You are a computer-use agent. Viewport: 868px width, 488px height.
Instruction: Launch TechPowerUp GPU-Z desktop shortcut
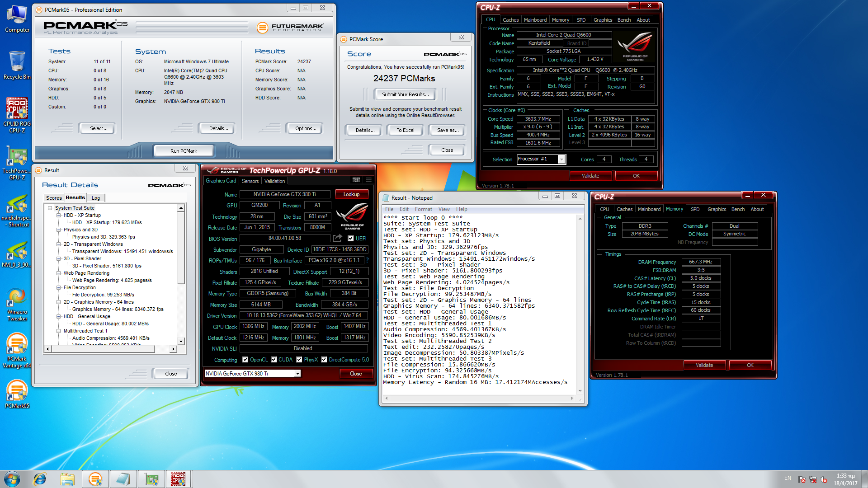point(17,163)
